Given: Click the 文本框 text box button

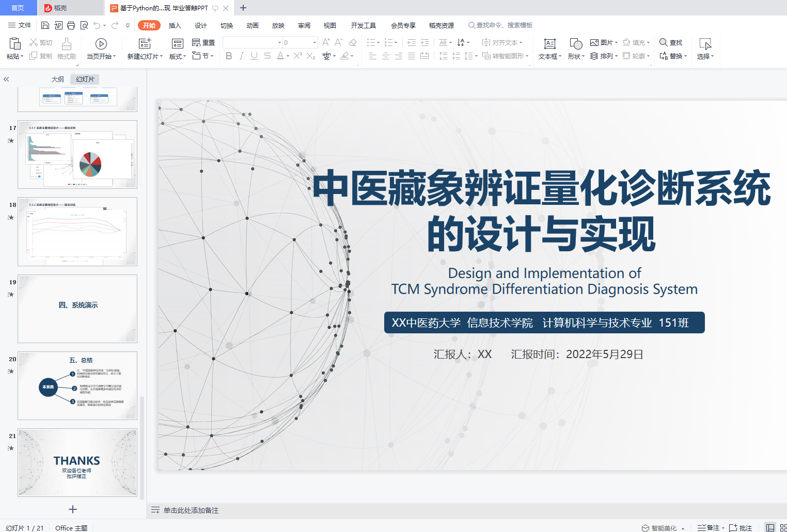Looking at the screenshot, I should (549, 49).
